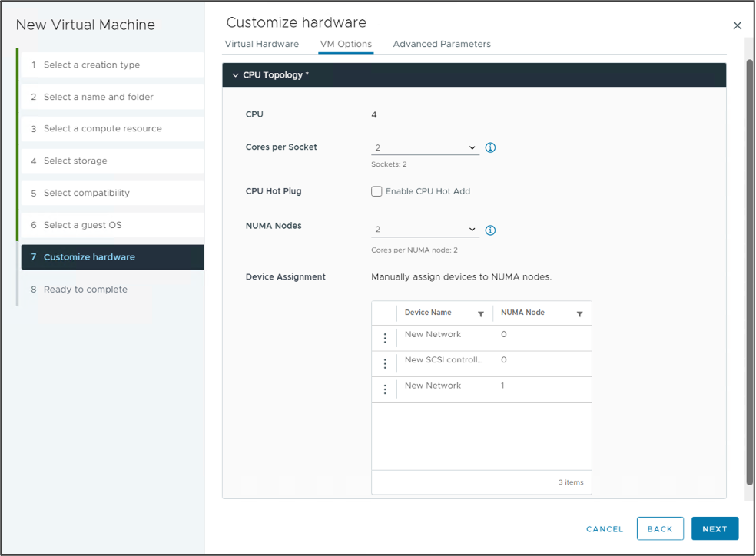Open actions menu for last New Network row
756x556 pixels.
385,389
